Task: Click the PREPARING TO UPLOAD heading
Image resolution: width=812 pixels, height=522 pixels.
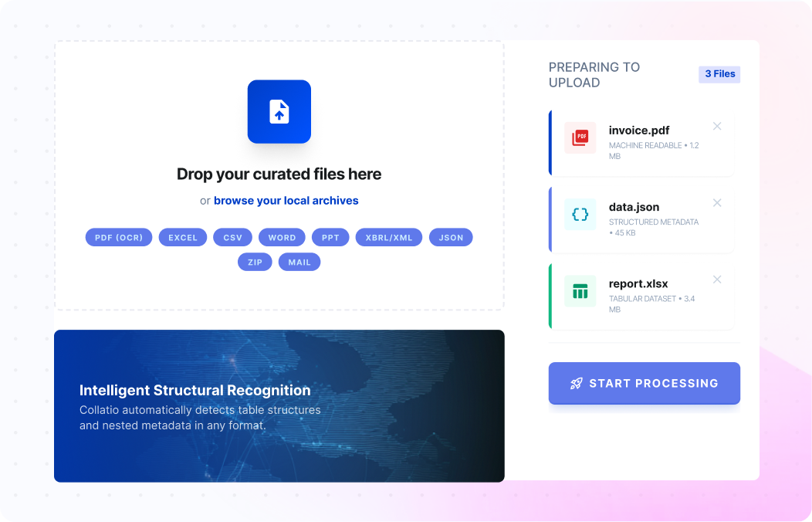Action: [x=594, y=75]
